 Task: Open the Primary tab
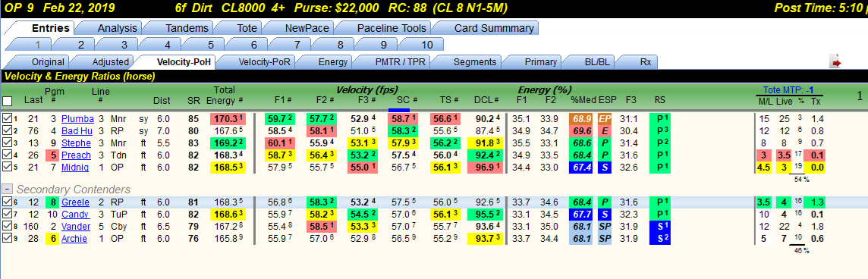point(540,62)
